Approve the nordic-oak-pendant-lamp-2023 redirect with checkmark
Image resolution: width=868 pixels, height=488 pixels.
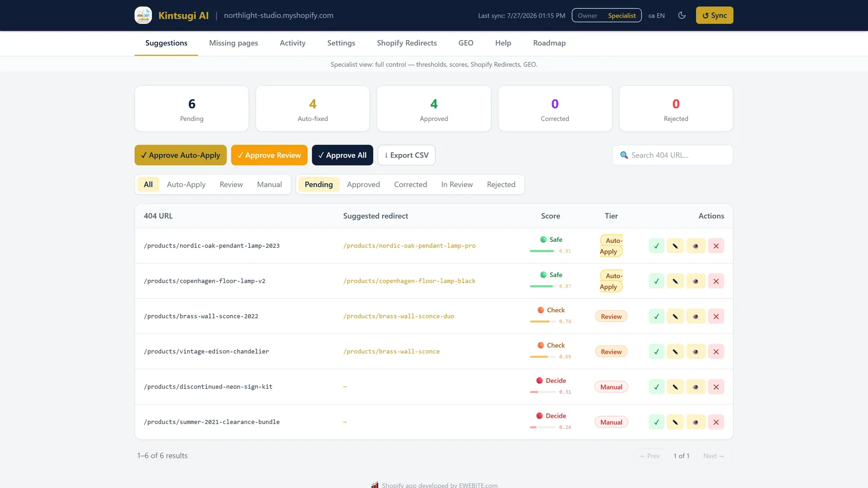tap(656, 246)
